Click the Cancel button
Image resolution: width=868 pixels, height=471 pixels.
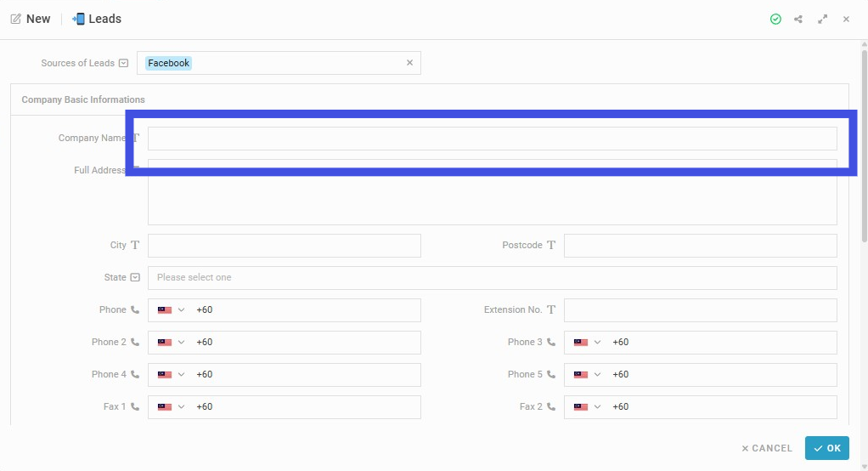click(x=767, y=448)
